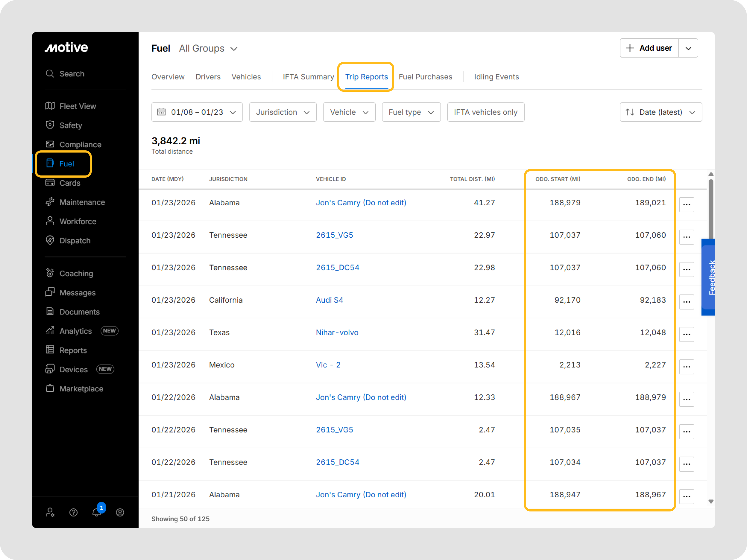Viewport: 747px width, 560px height.
Task: Open more options for 01/23 Alabama row
Action: click(x=686, y=205)
